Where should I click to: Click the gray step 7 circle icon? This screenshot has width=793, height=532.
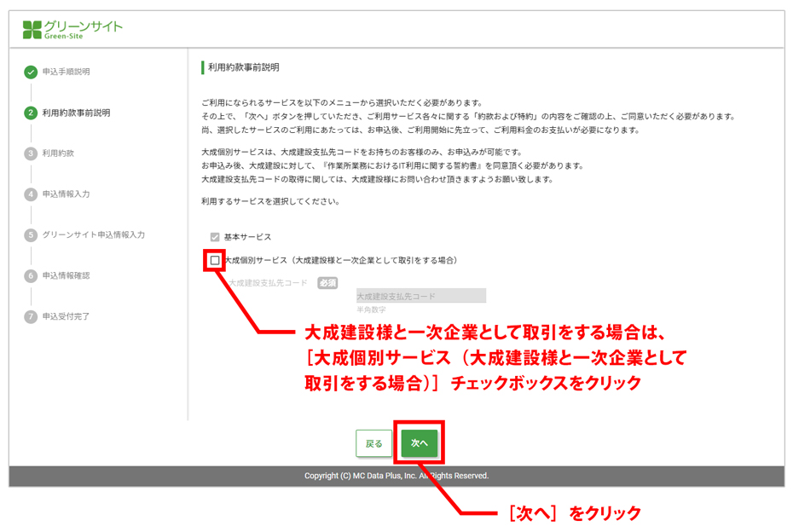coord(31,316)
